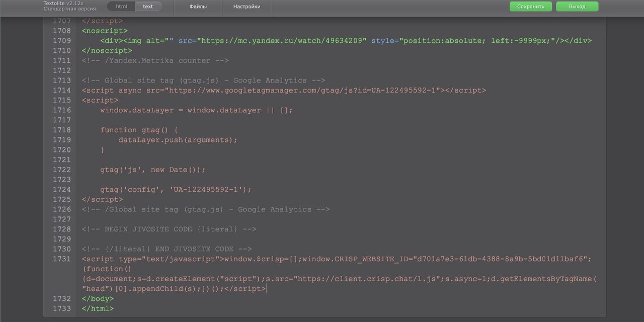Screen dimensions: 644x322
Task: Click the <script> tag on line 1715
Action: pos(100,100)
